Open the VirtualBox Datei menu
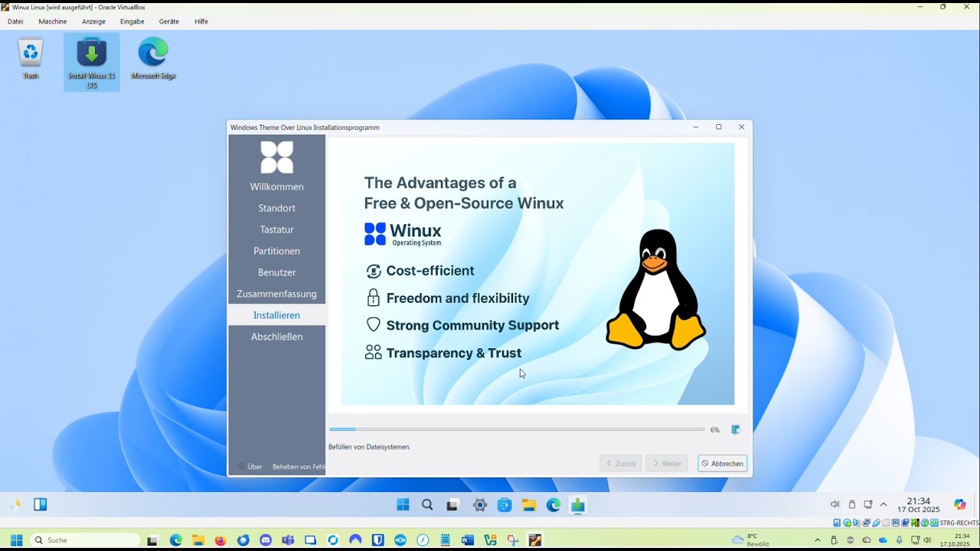This screenshot has height=551, width=980. coord(15,21)
